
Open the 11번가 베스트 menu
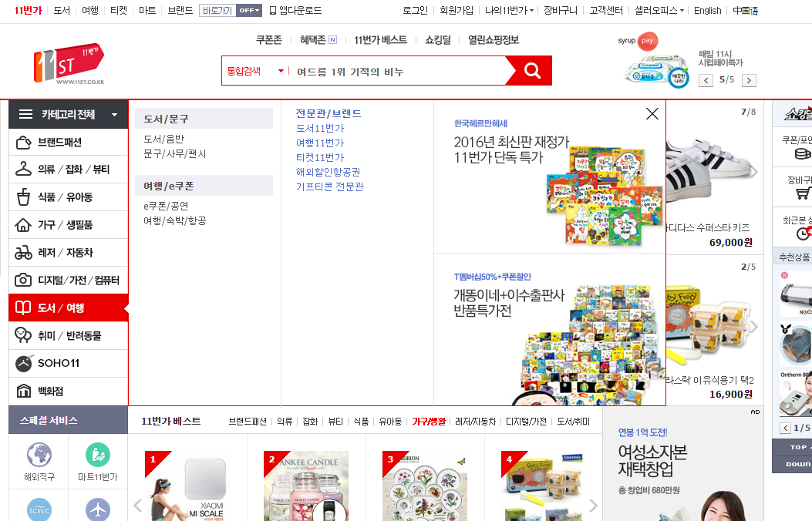(x=381, y=40)
